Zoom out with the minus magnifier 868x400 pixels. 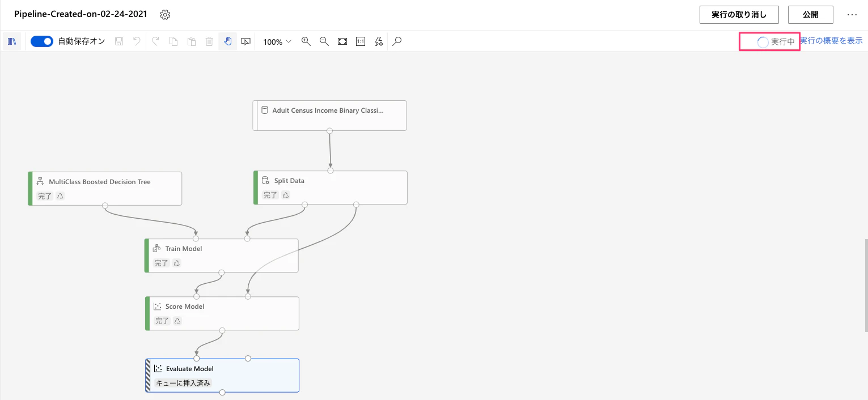pyautogui.click(x=324, y=41)
